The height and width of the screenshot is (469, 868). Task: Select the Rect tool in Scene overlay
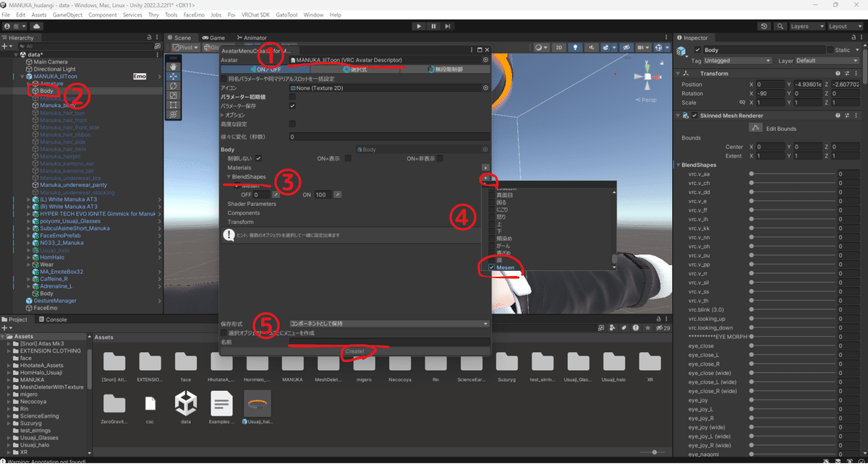[x=173, y=105]
